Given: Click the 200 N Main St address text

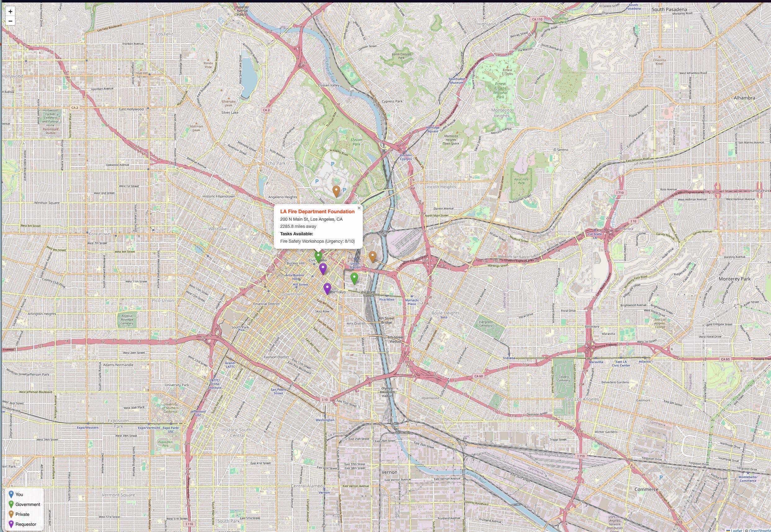Looking at the screenshot, I should [311, 219].
